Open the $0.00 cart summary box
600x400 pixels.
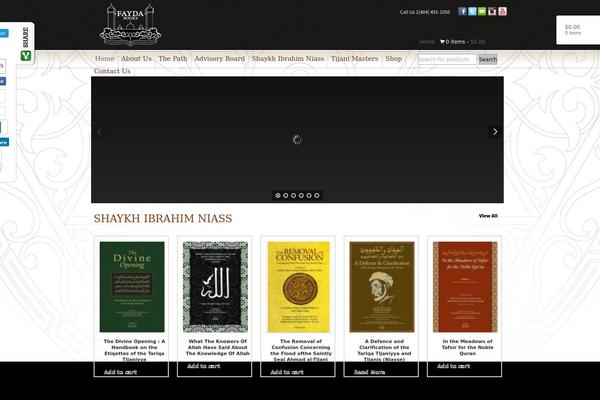[x=578, y=30]
